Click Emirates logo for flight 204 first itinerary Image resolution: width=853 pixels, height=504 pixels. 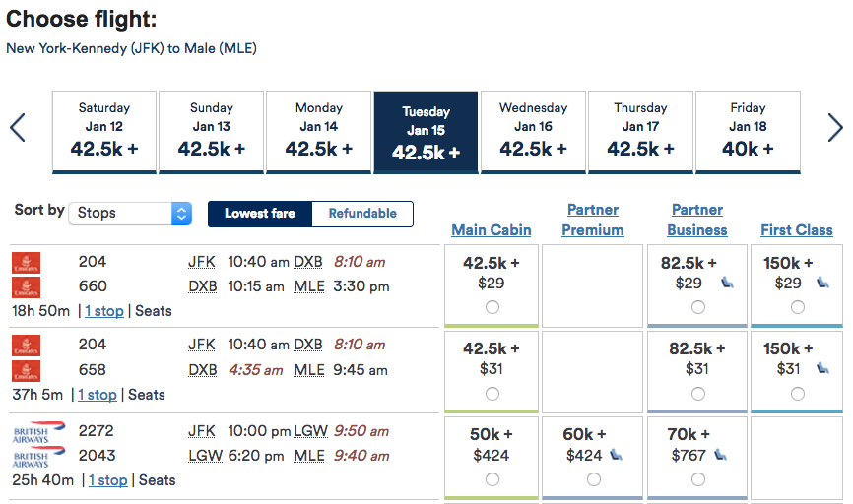26,263
